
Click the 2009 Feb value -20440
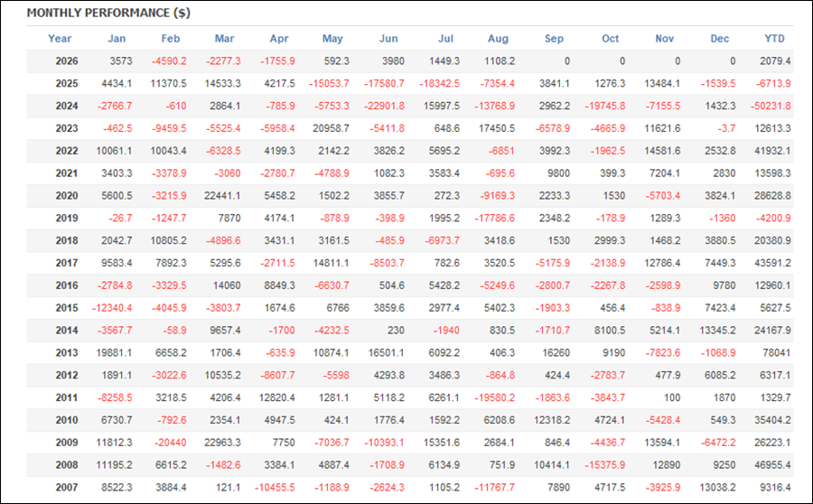[171, 443]
